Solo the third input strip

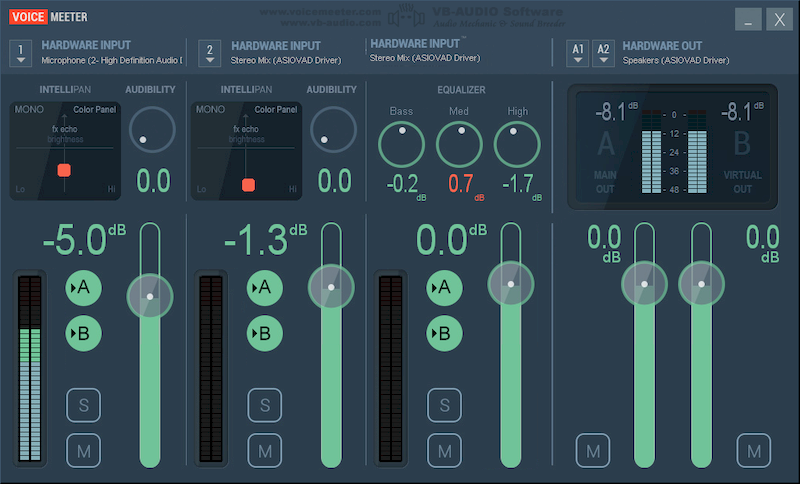(444, 405)
